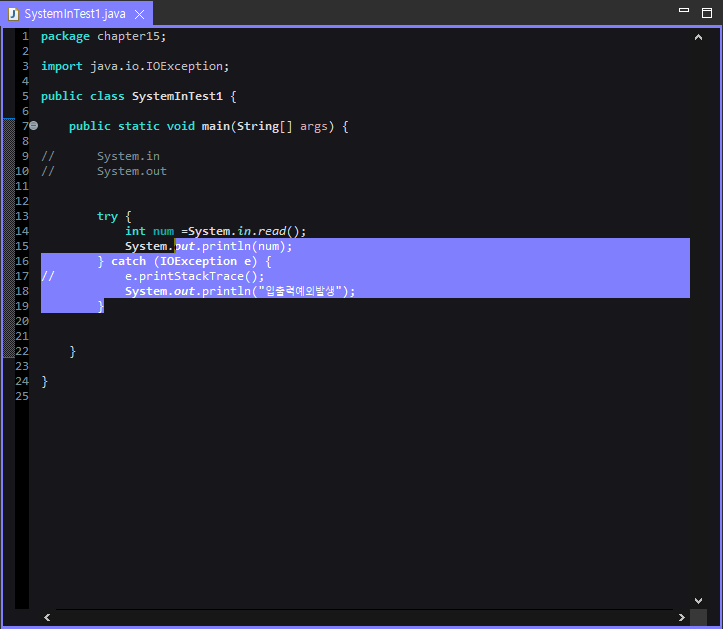Click line number 13 in gutter
723x629 pixels.
pyautogui.click(x=22, y=216)
